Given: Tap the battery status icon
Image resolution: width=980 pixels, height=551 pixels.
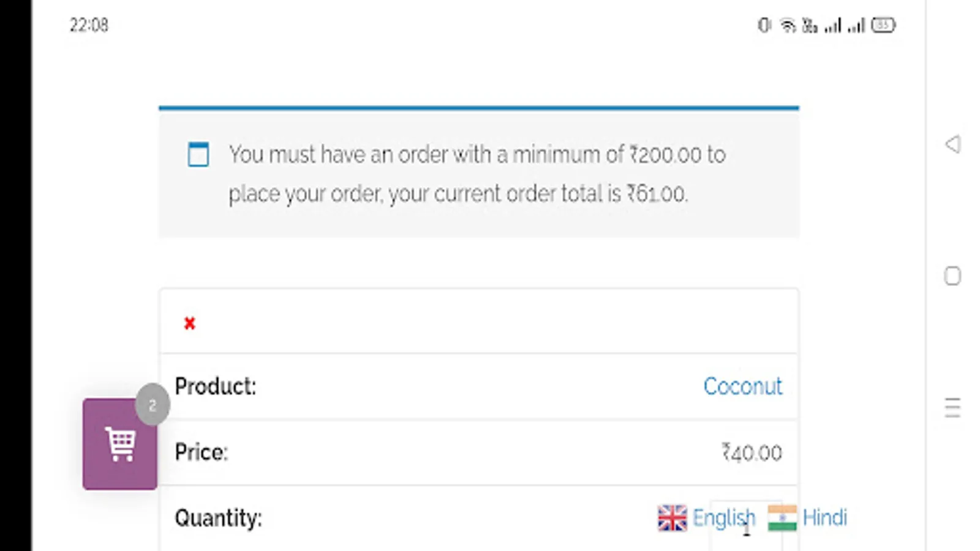Looking at the screenshot, I should pos(883,25).
